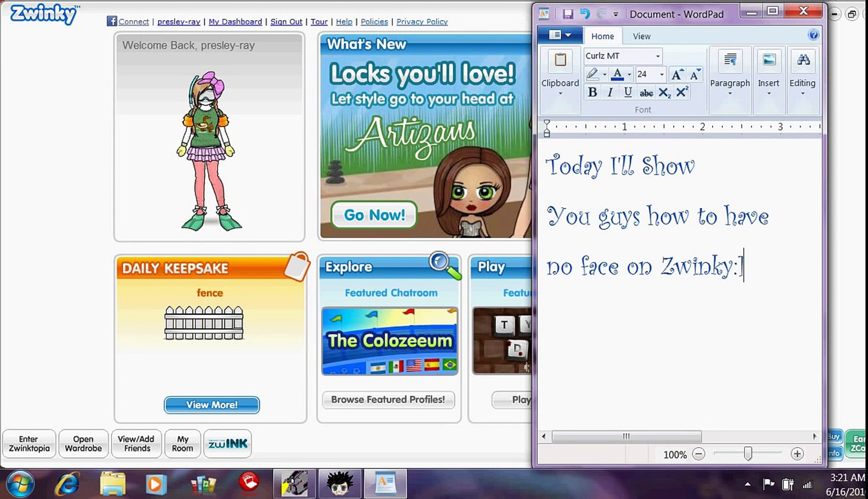
Task: Apply strikethrough to text
Action: (x=646, y=92)
